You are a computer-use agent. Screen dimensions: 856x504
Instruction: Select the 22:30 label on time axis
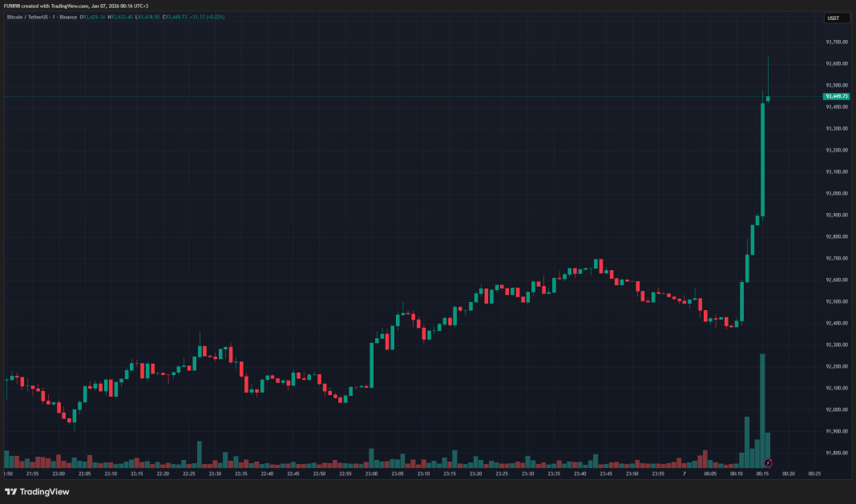click(215, 474)
